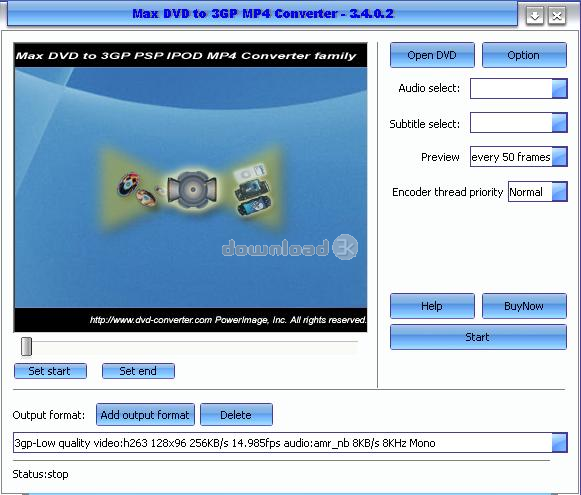
Task: Click the Set start button
Action: [50, 371]
